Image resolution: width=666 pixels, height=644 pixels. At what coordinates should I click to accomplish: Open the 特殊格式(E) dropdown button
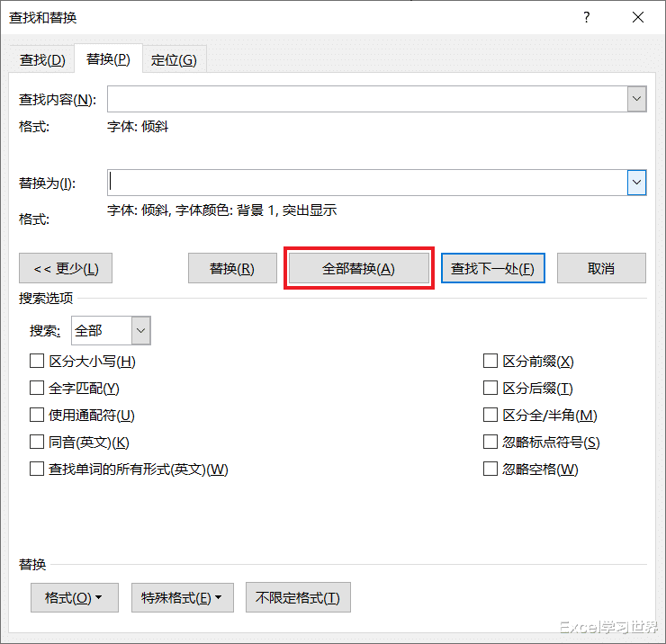click(183, 598)
